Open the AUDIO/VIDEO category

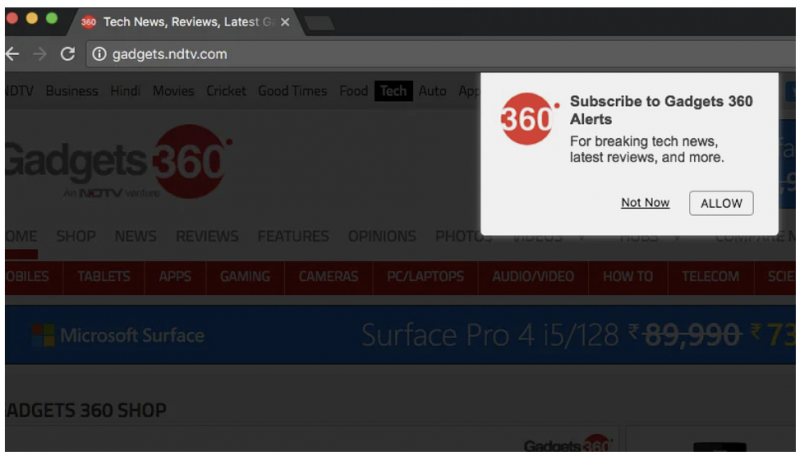pos(533,276)
